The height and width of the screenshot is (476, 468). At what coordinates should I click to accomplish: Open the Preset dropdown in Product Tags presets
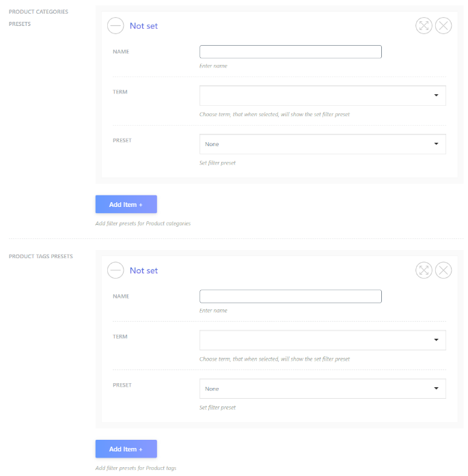pos(322,389)
